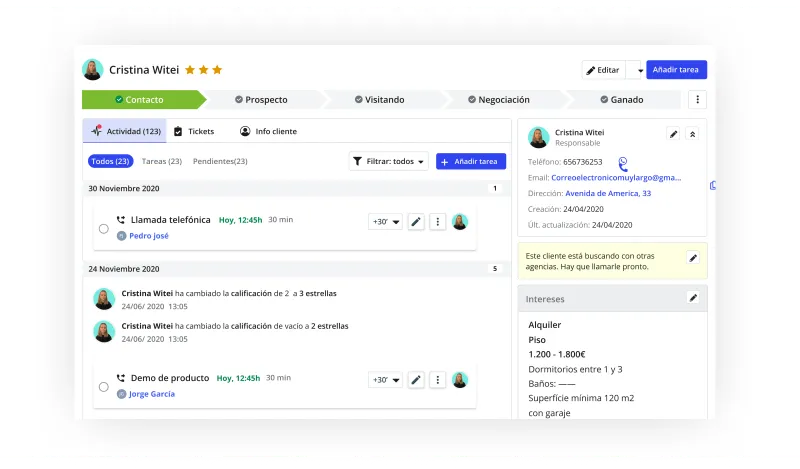Open the pipeline three-dot options menu
Viewport: 800px width, 469px height.
697,100
